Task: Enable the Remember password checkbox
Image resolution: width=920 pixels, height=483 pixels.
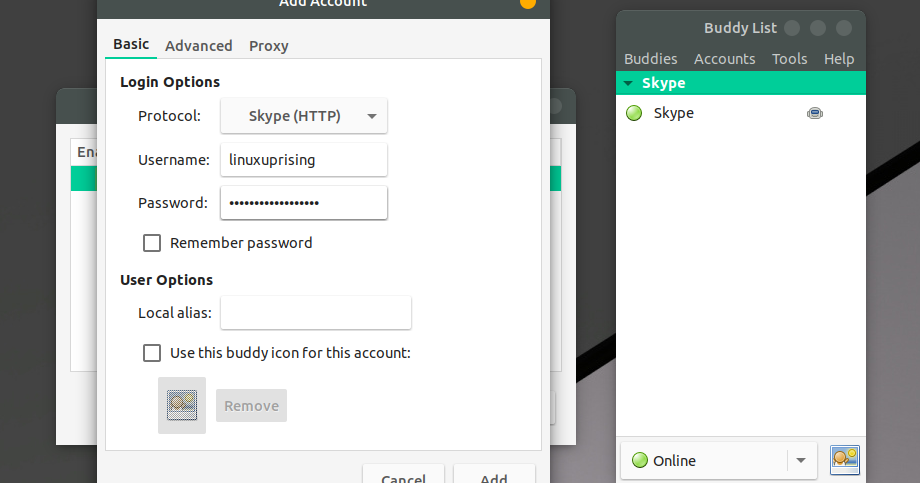Action: coord(152,243)
